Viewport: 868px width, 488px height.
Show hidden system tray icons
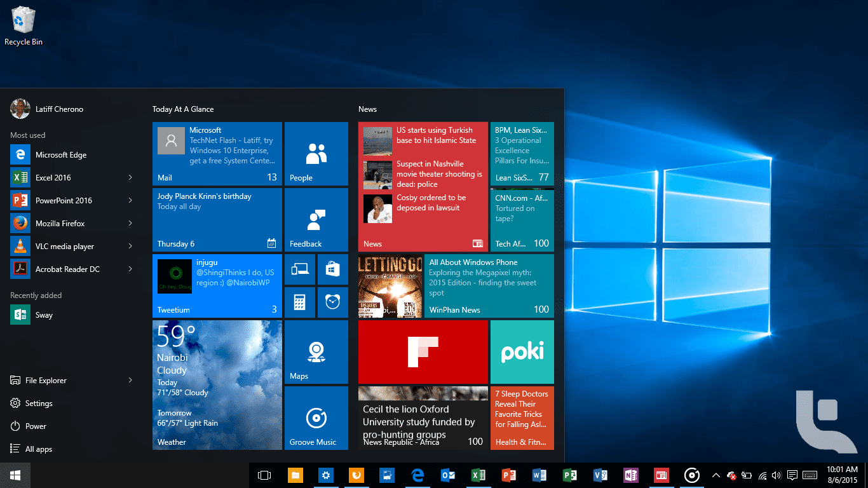coord(716,475)
